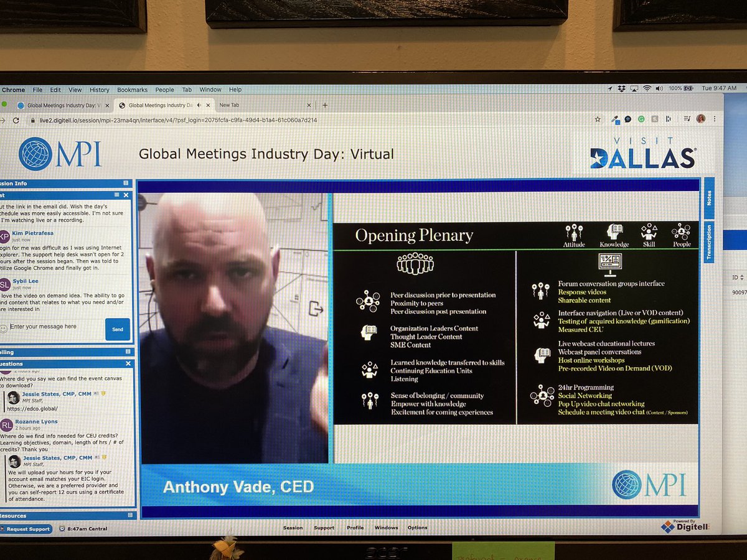Screen dimensions: 747x560
Task: Open the dark chat bubble extension
Action: 628,119
